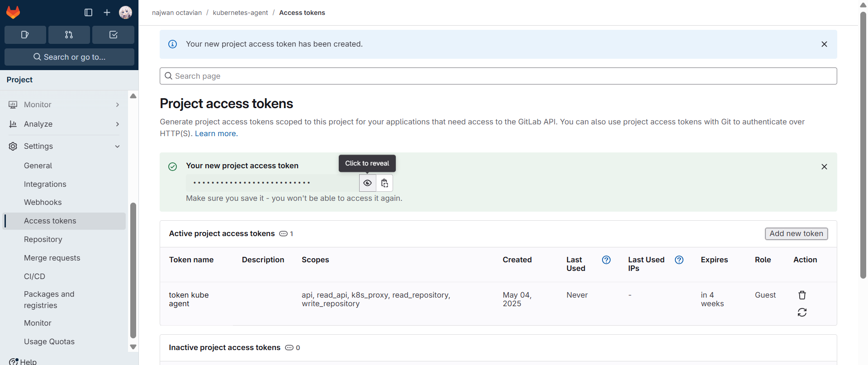The width and height of the screenshot is (868, 365).
Task: Open the user avatar menu
Action: click(x=125, y=13)
